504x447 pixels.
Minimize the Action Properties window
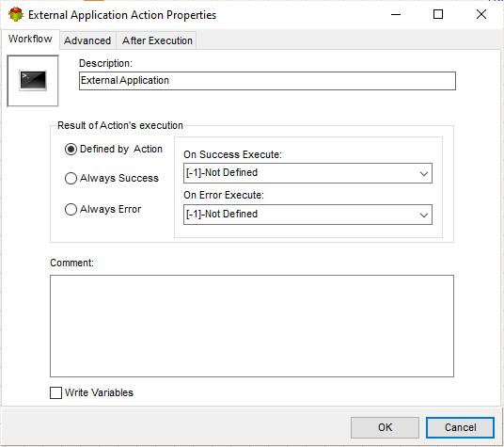(396, 14)
